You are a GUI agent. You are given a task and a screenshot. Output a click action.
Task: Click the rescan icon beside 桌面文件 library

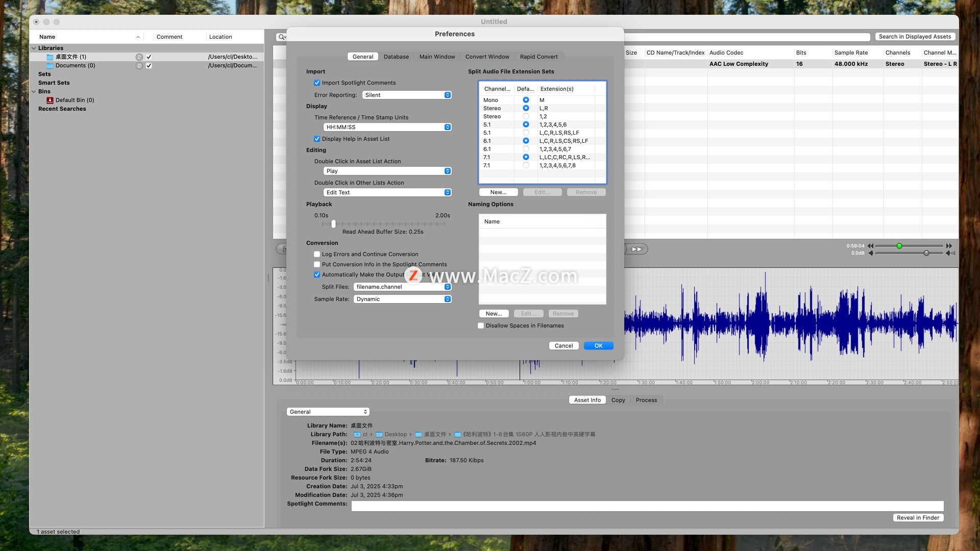tap(139, 57)
